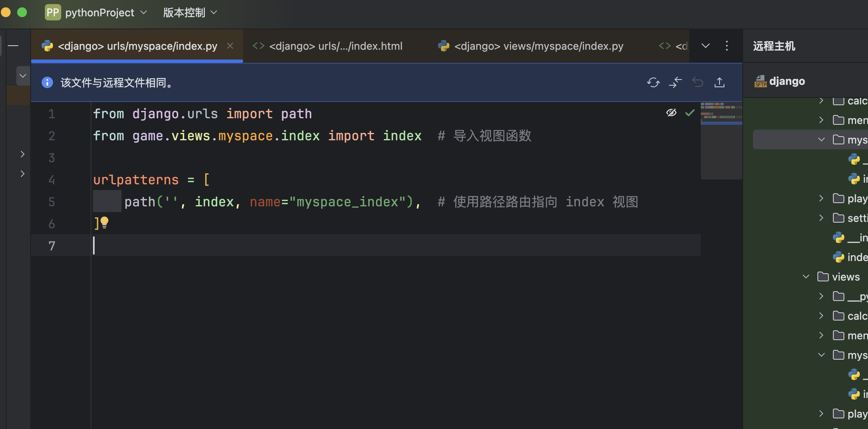The image size is (868, 429).
Task: Close the urls/myspace/index.py tab
Action: click(x=230, y=46)
